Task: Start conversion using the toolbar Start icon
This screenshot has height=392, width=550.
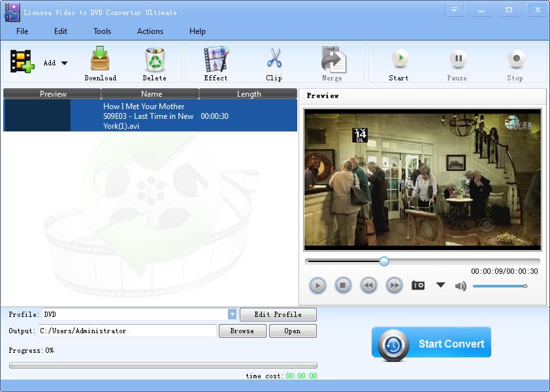Action: point(399,63)
